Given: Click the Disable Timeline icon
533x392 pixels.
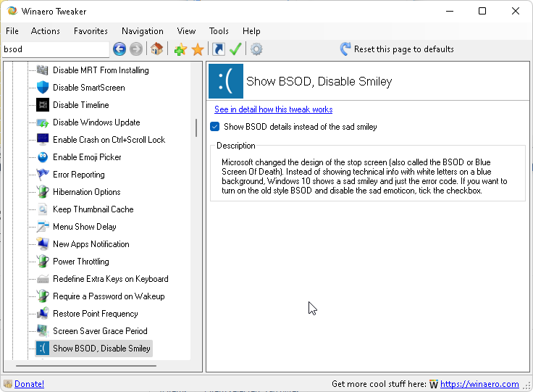Looking at the screenshot, I should point(43,105).
